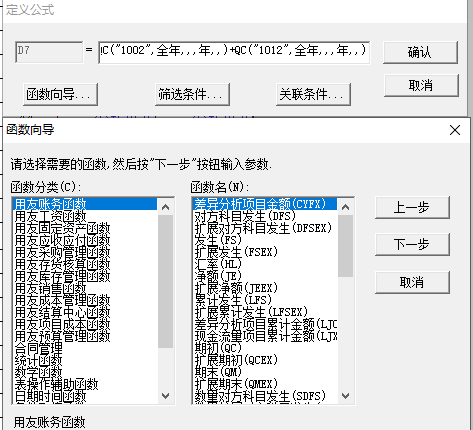This screenshot has height=430, width=473.
Task: Open the 函数向导... wizard button
Action: 60,94
